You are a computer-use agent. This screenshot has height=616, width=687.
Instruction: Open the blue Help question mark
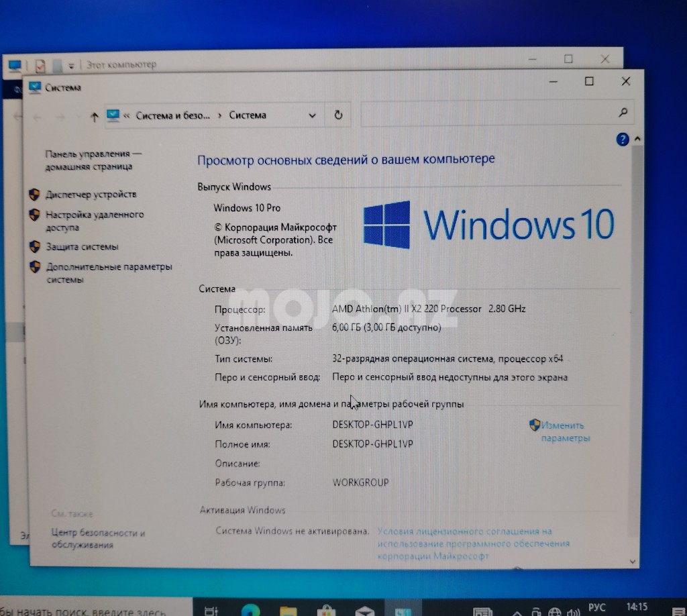coord(622,139)
